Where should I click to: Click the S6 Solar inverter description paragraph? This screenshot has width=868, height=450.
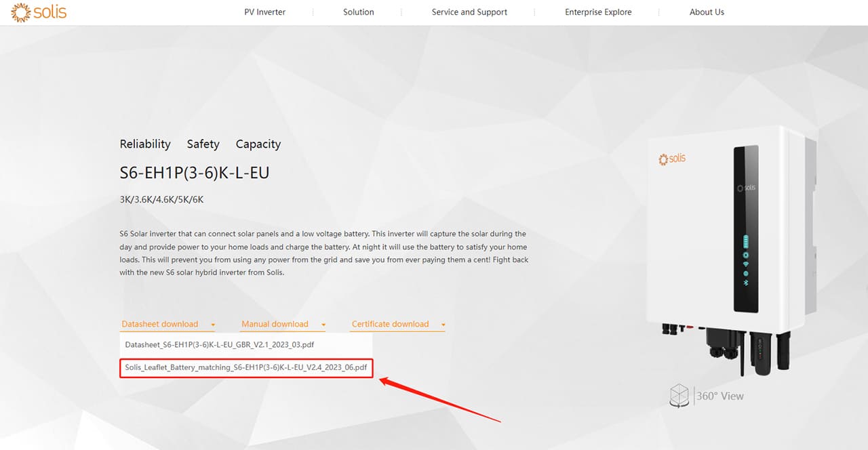[x=323, y=253]
